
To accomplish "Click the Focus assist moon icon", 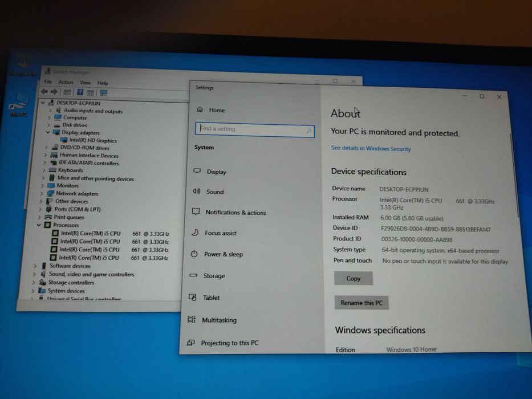I will (196, 233).
